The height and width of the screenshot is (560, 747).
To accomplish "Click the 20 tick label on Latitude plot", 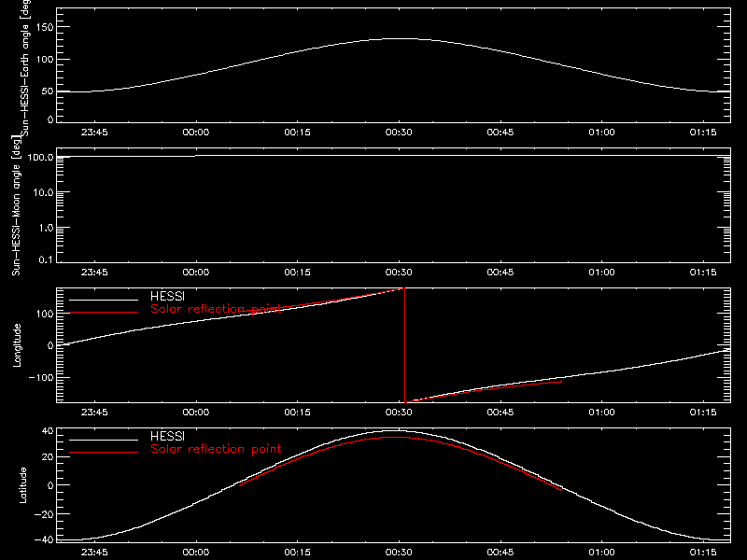I will pos(48,457).
